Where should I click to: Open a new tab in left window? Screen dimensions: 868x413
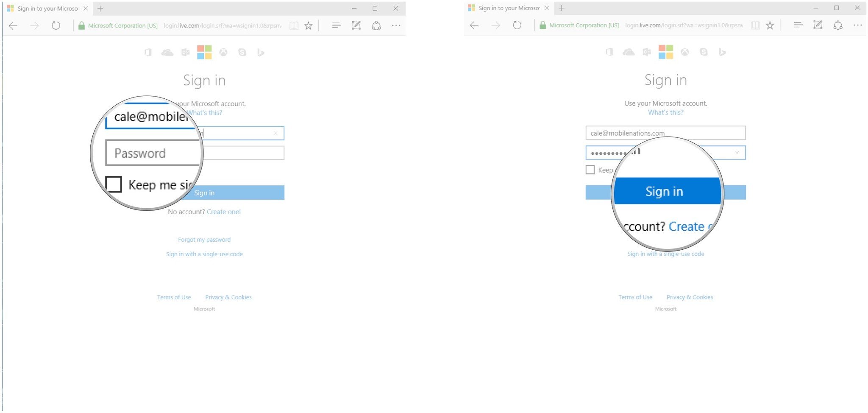(100, 8)
